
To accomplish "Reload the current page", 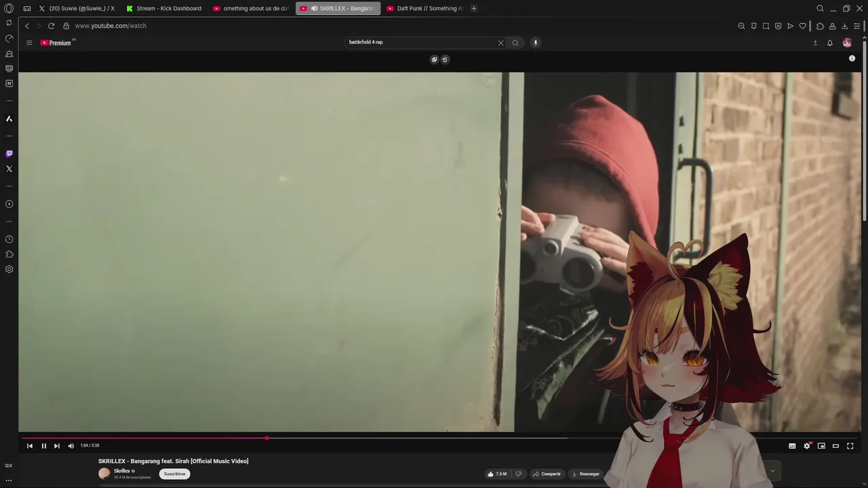I will click(x=51, y=26).
